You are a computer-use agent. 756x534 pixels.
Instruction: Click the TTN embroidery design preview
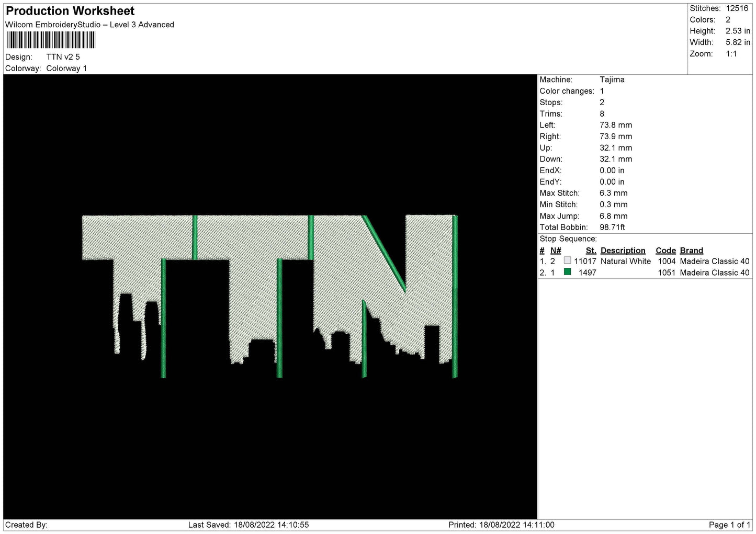tap(270, 297)
